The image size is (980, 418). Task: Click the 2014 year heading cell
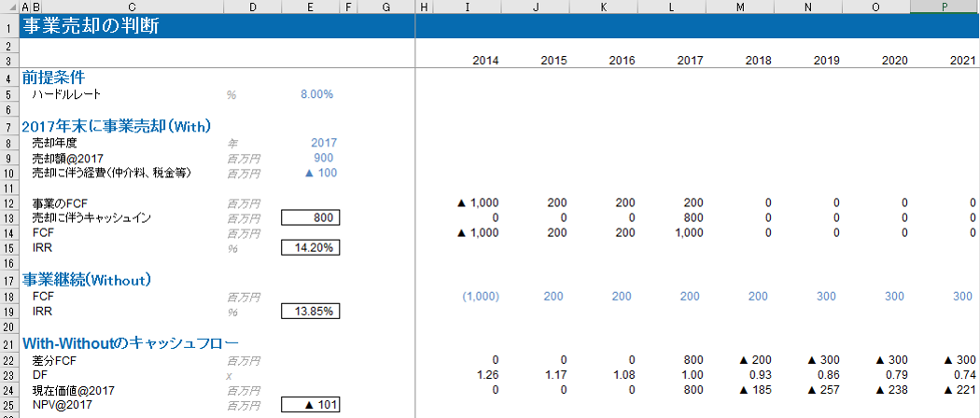click(x=485, y=61)
